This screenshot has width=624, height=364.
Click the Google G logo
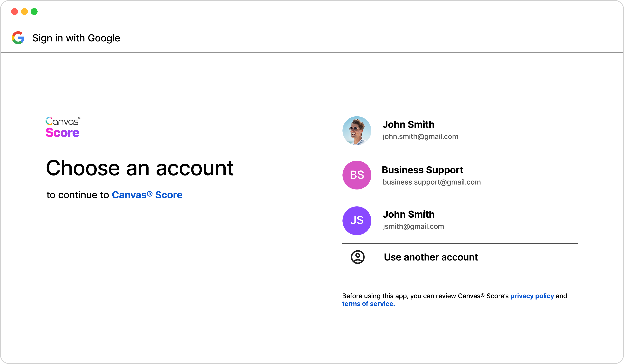click(x=18, y=38)
